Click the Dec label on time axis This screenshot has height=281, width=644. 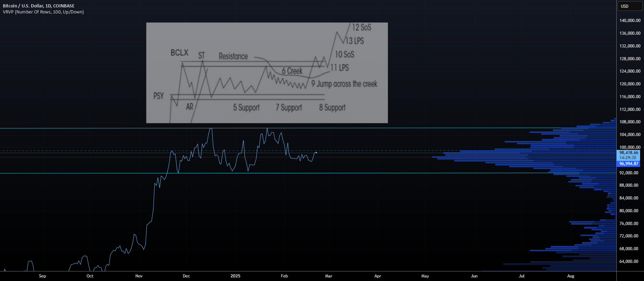(186, 276)
